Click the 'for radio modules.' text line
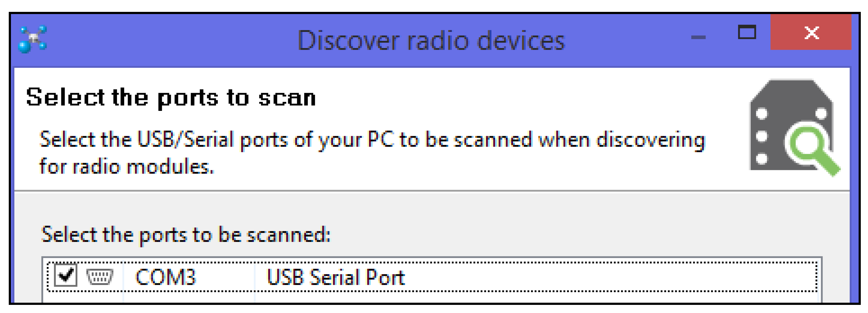868x313 pixels. (x=127, y=166)
